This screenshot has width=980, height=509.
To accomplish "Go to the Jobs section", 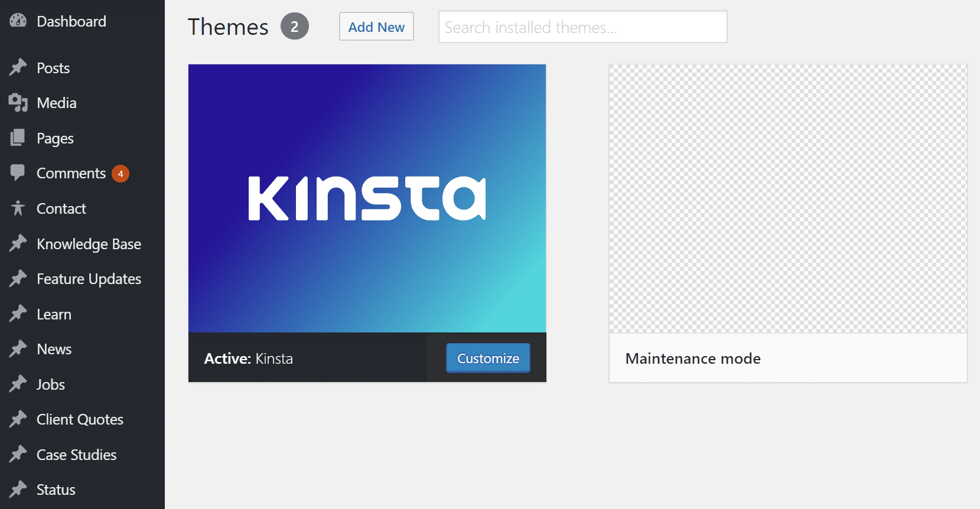I will coord(51,384).
